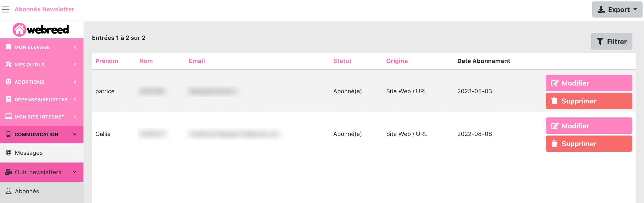
Task: Delete the subscriber Gallia
Action: coord(589,144)
